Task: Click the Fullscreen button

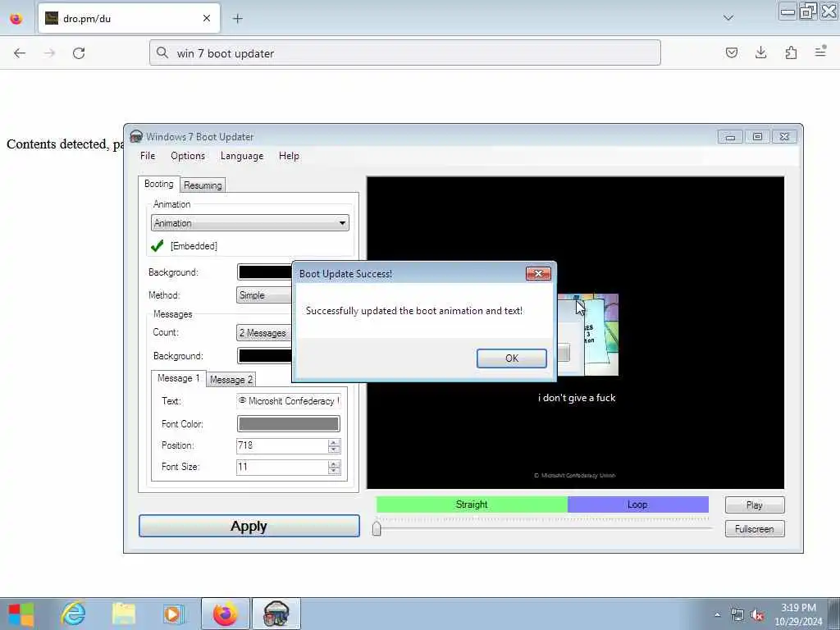Action: click(x=755, y=529)
